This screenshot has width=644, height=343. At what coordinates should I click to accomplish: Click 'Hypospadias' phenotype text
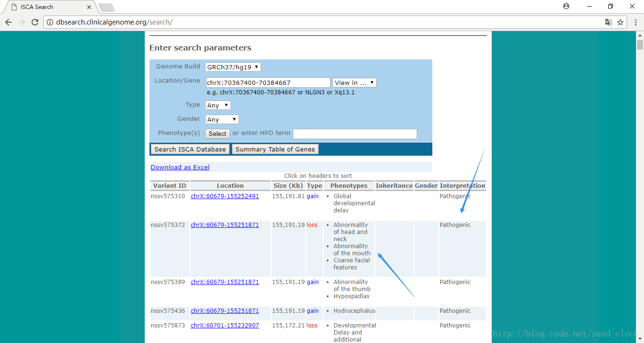tap(351, 296)
